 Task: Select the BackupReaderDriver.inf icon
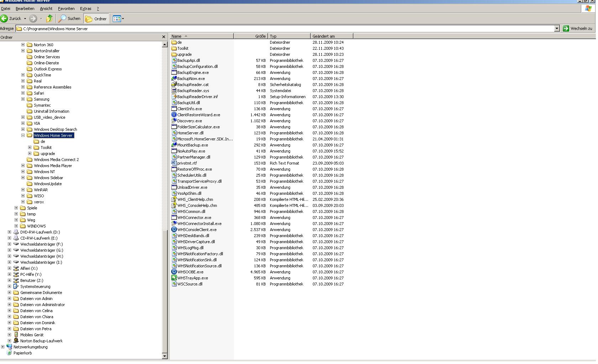pyautogui.click(x=174, y=97)
